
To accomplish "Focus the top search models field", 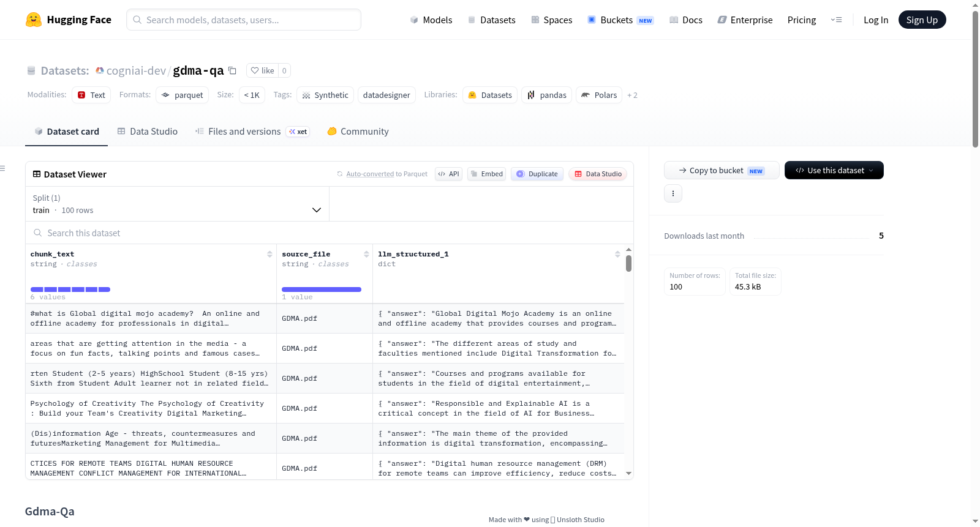I will (244, 20).
